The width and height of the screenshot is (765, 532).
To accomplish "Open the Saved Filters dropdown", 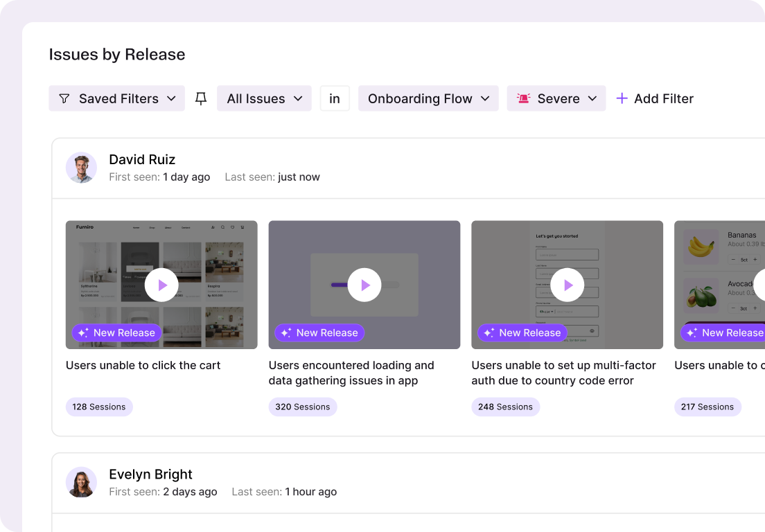I will pyautogui.click(x=116, y=98).
